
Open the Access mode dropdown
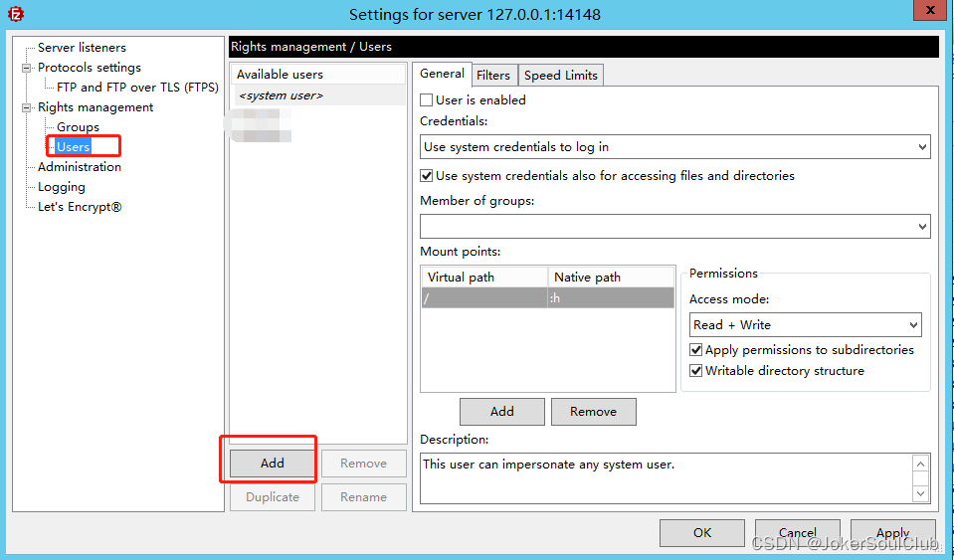click(x=806, y=324)
